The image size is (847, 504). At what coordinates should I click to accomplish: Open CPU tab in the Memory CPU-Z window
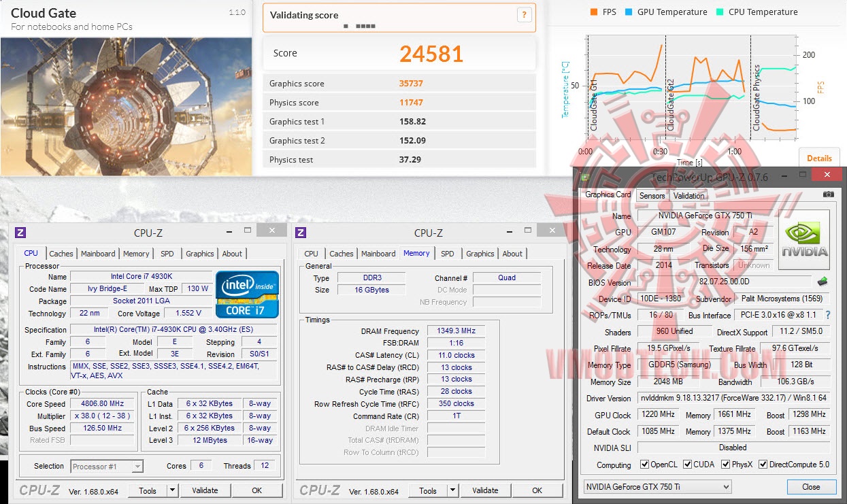click(312, 254)
